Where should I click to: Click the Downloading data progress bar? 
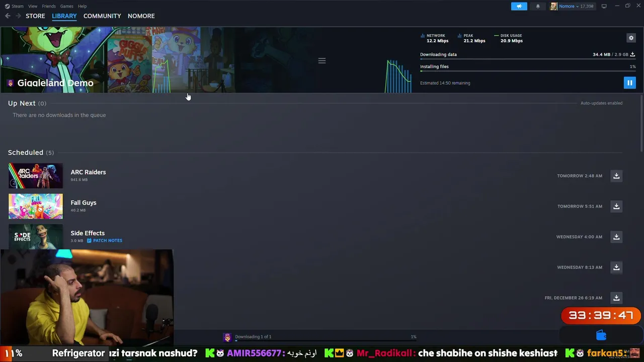click(x=528, y=59)
